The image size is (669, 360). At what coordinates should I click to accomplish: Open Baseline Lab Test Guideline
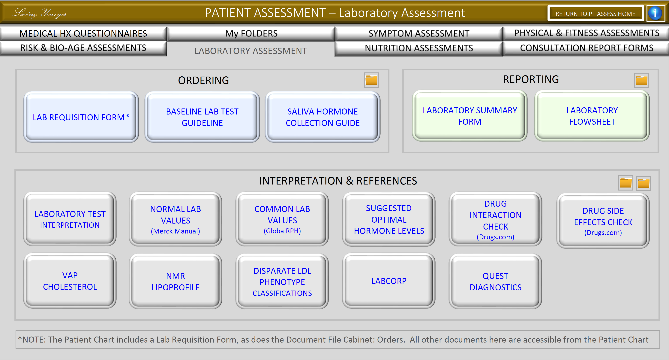(x=202, y=117)
